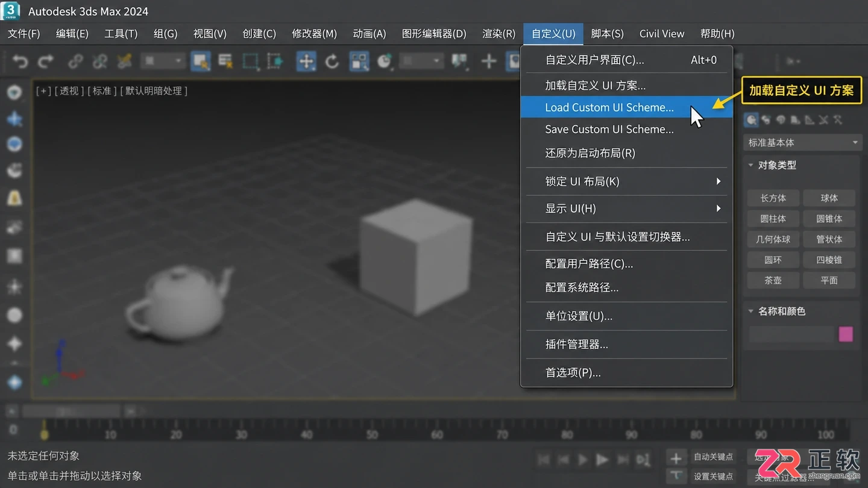Open the Civil View menu
The width and height of the screenshot is (868, 488).
tap(662, 34)
